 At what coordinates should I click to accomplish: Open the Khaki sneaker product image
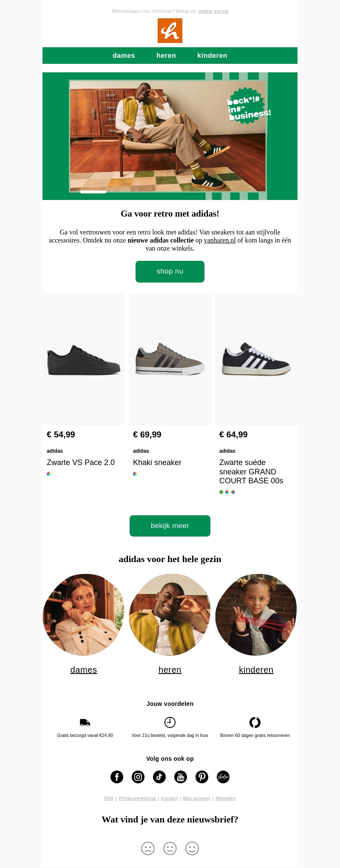coord(170,359)
